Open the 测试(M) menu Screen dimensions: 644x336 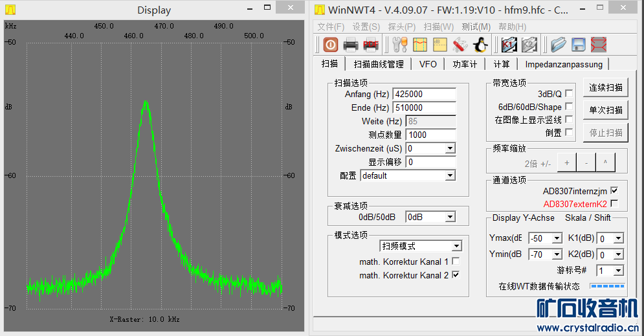coord(476,27)
